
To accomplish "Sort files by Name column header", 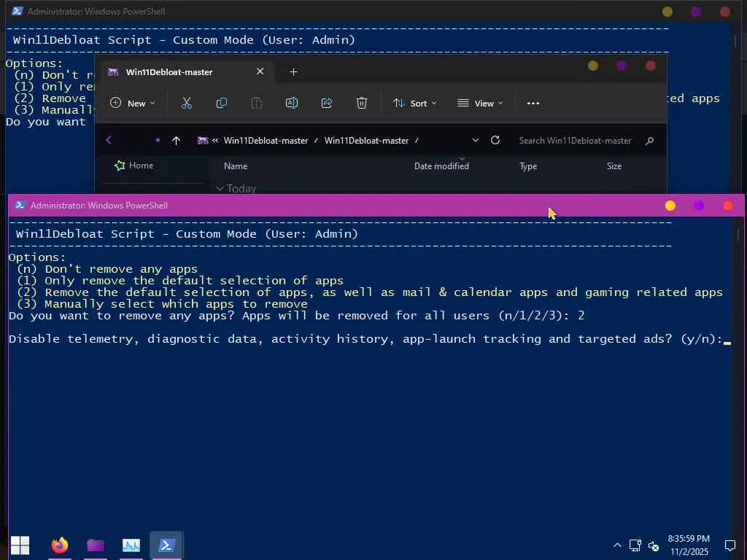I will coord(236,166).
